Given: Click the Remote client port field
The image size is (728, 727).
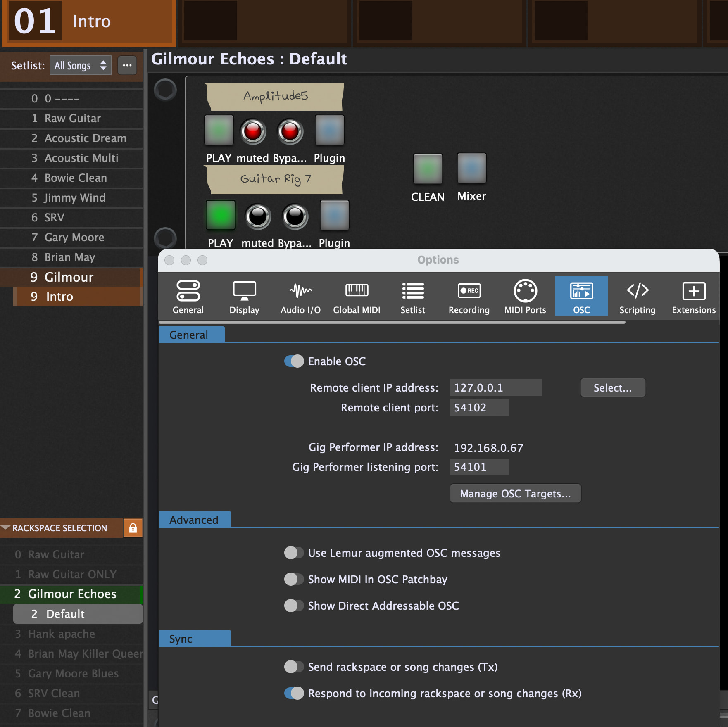Looking at the screenshot, I should (479, 408).
